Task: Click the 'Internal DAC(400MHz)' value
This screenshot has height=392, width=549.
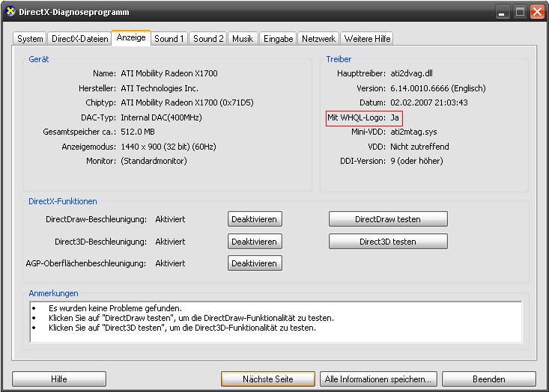Action: pos(161,117)
